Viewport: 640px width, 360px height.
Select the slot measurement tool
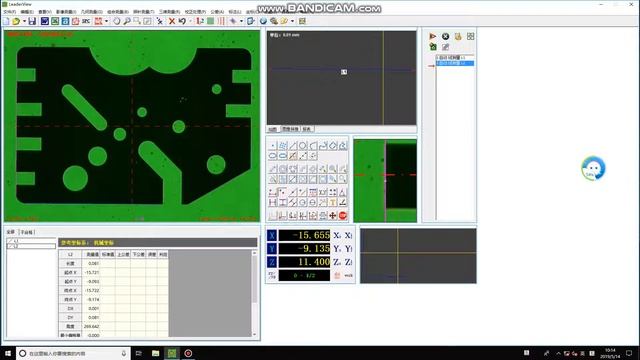click(x=282, y=156)
